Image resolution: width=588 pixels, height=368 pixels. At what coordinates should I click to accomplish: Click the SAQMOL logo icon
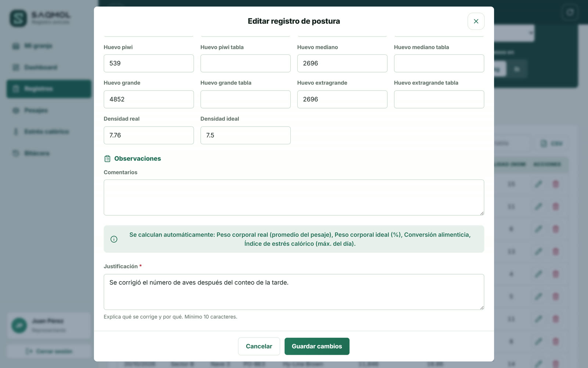(18, 18)
